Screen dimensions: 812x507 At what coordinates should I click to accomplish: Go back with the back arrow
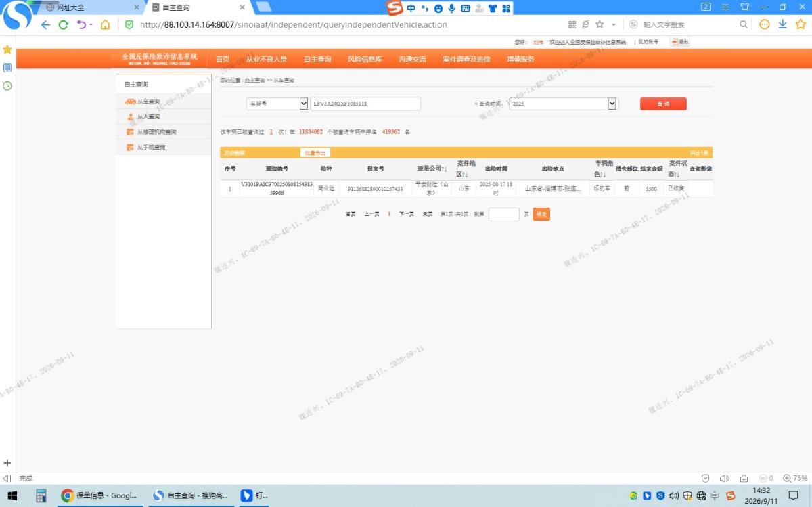click(x=45, y=24)
